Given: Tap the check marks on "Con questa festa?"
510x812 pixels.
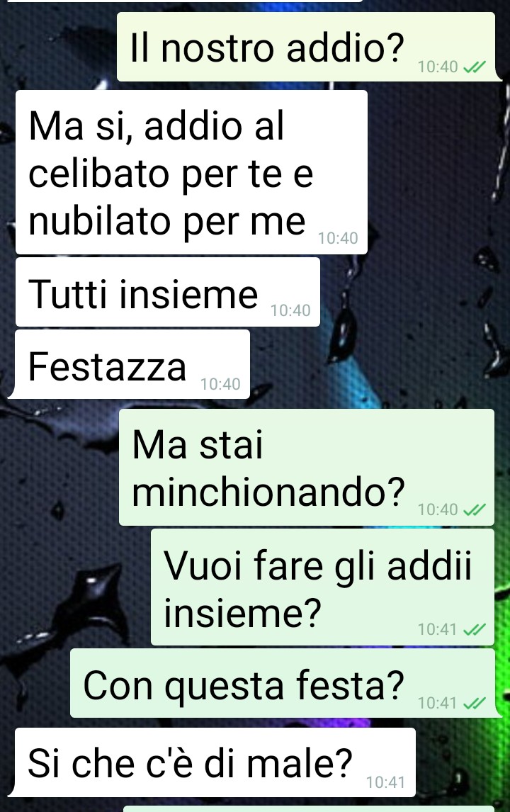Looking at the screenshot, I should pos(474,703).
